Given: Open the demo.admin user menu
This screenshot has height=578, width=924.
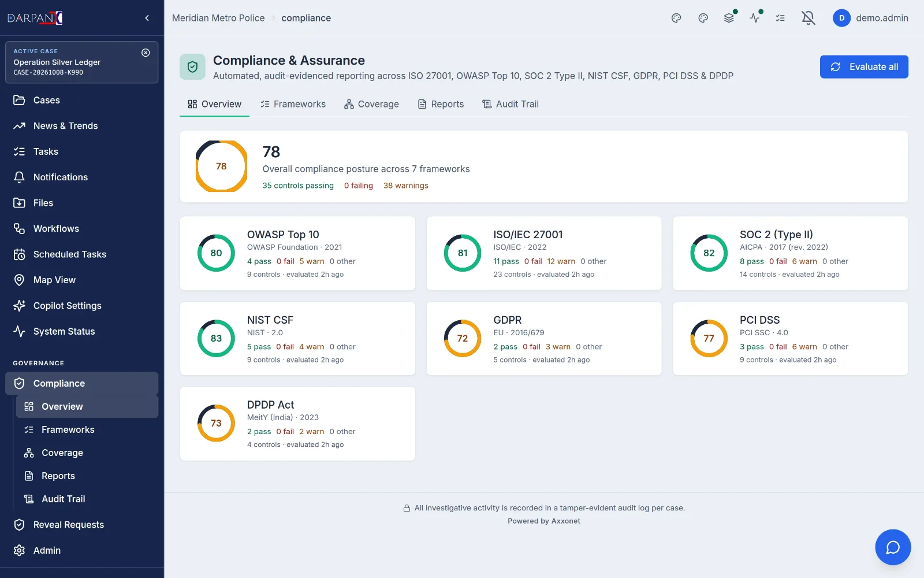Looking at the screenshot, I should [x=870, y=18].
